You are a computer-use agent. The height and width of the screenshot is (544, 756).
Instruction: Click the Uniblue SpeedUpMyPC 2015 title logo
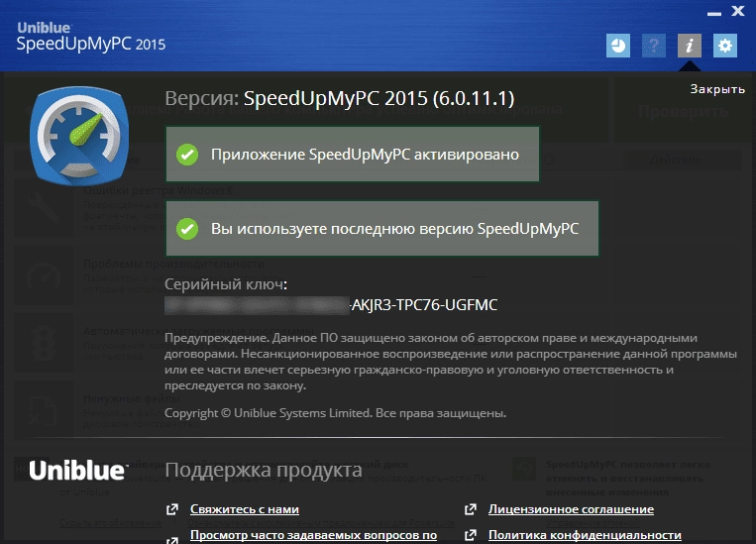(x=90, y=37)
